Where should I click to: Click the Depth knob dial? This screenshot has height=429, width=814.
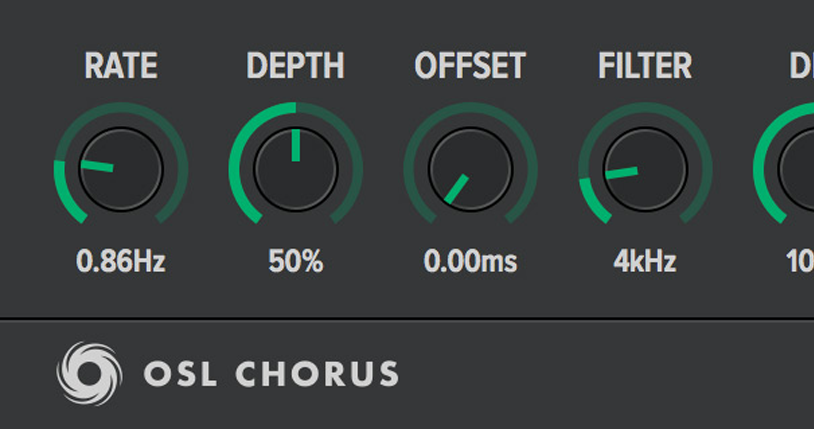[296, 168]
